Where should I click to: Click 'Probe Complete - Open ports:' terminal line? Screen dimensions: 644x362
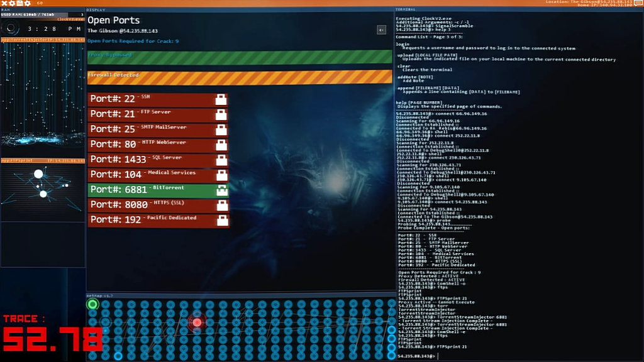434,228
